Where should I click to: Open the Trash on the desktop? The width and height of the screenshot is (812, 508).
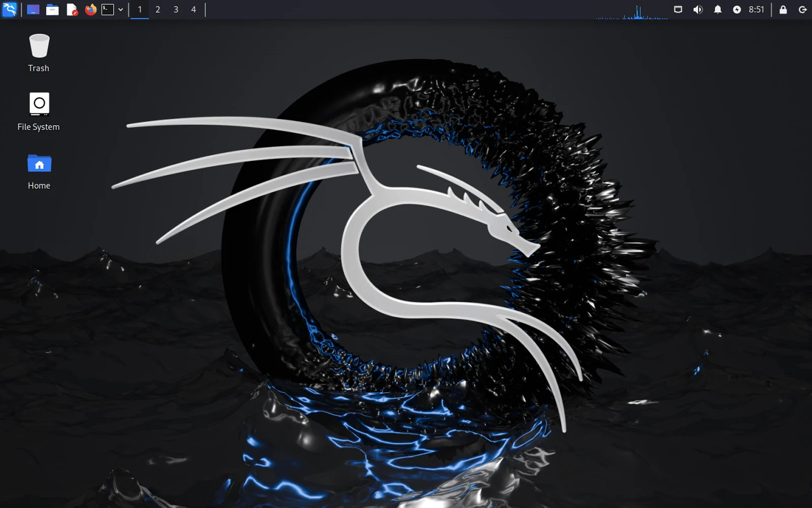pos(39,51)
